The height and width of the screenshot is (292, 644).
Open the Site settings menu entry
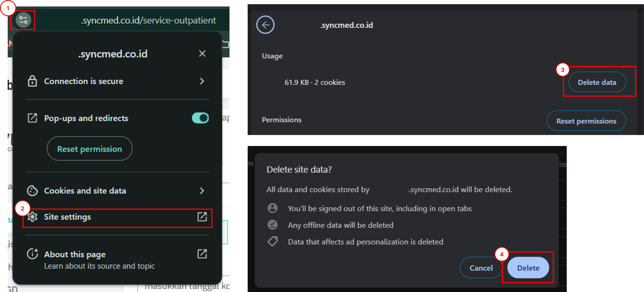point(68,217)
